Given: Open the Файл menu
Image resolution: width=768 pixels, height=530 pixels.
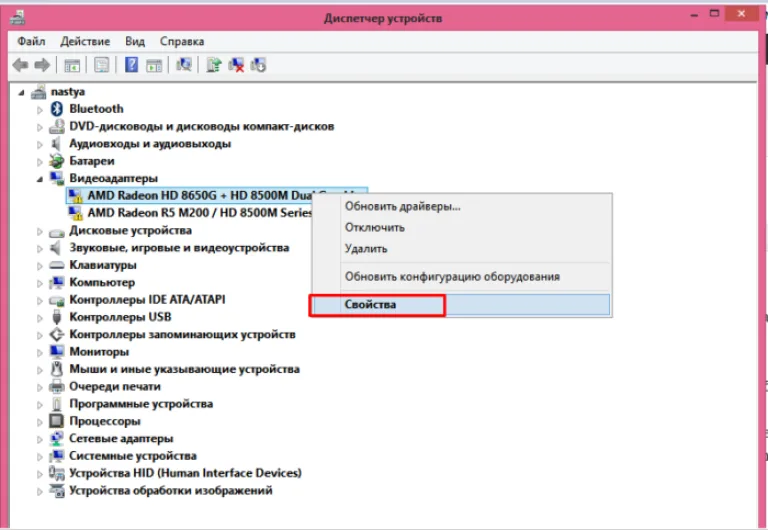Looking at the screenshot, I should [31, 42].
